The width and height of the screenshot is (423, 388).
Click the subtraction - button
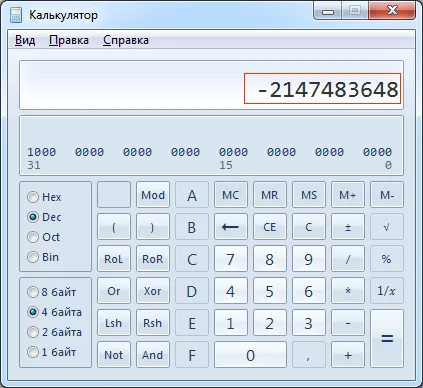click(x=348, y=323)
